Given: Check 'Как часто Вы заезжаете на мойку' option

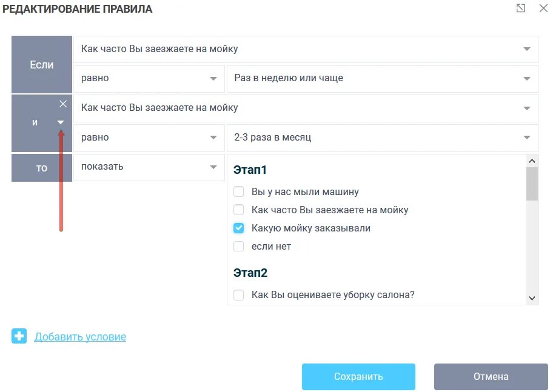Looking at the screenshot, I should pyautogui.click(x=239, y=210).
